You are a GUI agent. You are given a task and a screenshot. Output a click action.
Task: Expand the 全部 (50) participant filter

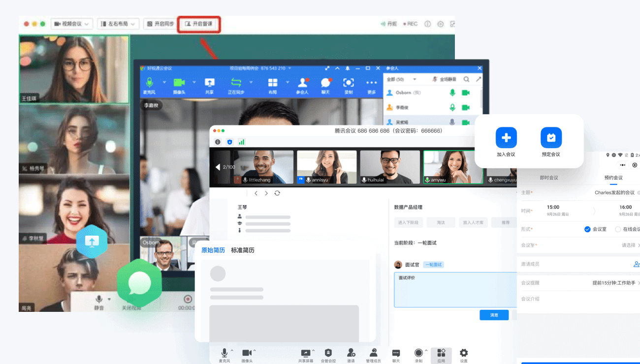click(401, 79)
